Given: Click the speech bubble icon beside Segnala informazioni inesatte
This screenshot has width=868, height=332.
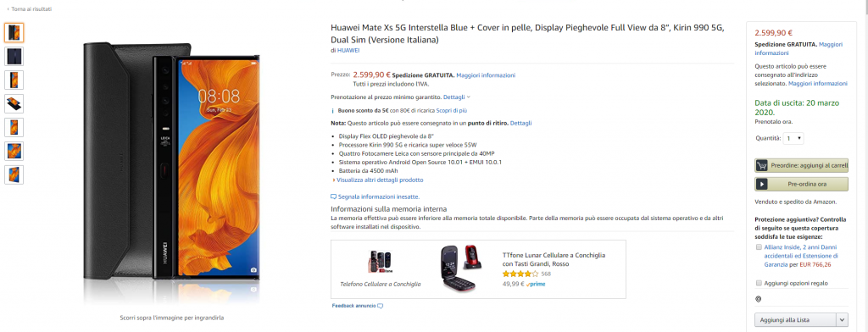Looking at the screenshot, I should coord(333,196).
